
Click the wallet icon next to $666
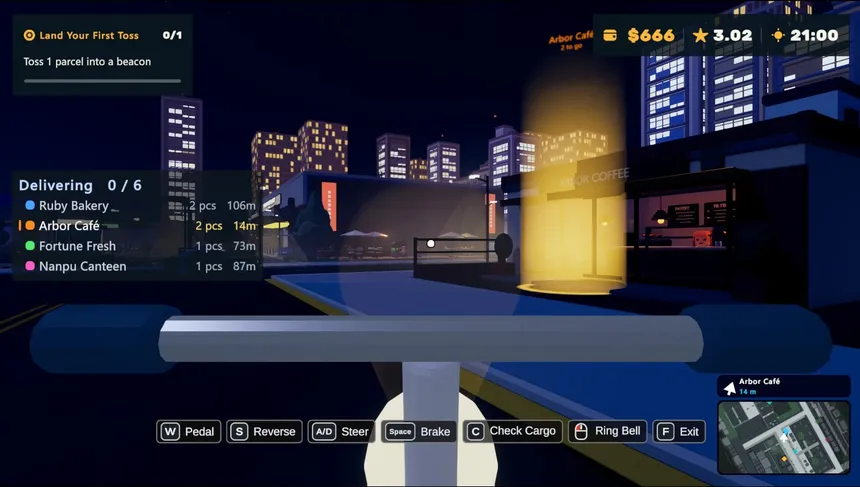pyautogui.click(x=610, y=36)
